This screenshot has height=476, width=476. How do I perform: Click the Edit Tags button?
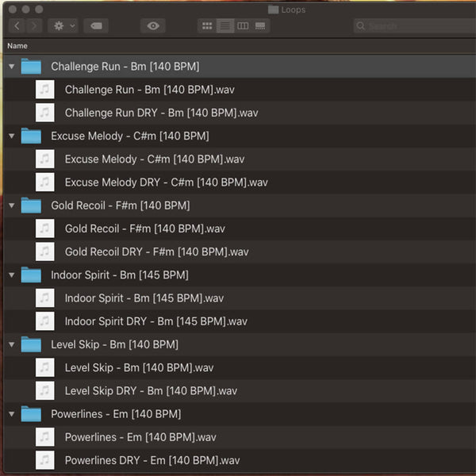pyautogui.click(x=96, y=25)
